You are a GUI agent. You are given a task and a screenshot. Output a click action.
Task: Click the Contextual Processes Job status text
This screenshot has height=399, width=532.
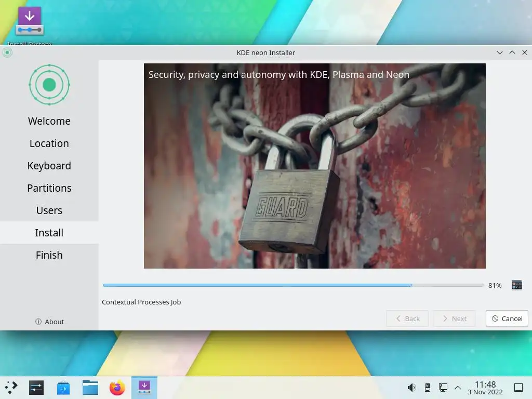click(x=141, y=302)
